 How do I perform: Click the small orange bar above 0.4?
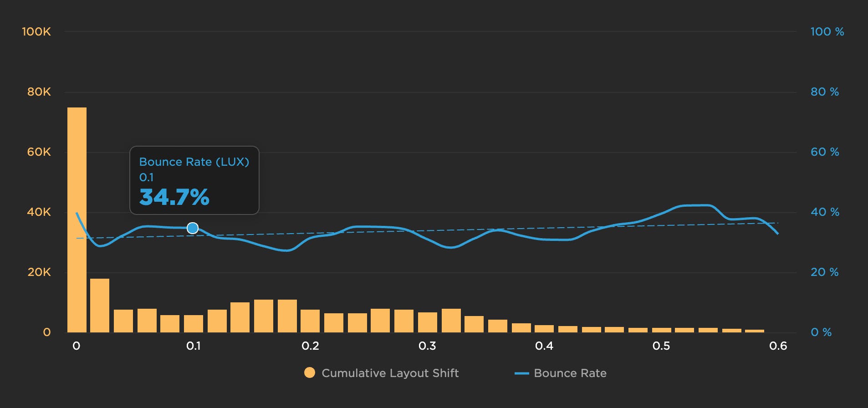(x=544, y=328)
